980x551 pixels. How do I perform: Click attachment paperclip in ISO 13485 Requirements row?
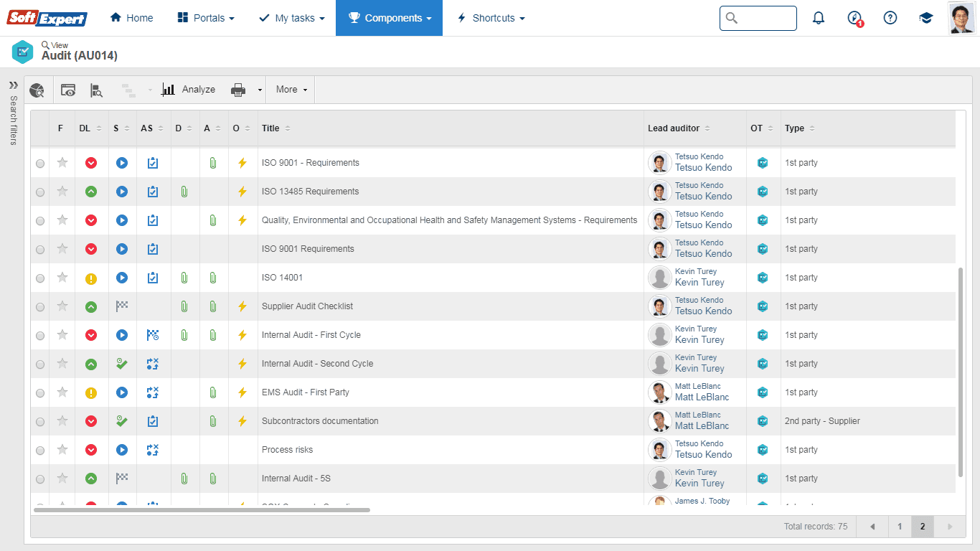(x=184, y=192)
